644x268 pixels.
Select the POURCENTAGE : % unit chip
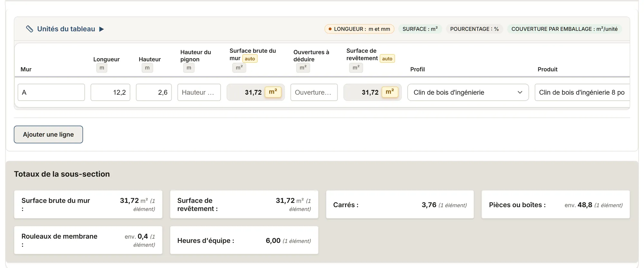pyautogui.click(x=474, y=29)
